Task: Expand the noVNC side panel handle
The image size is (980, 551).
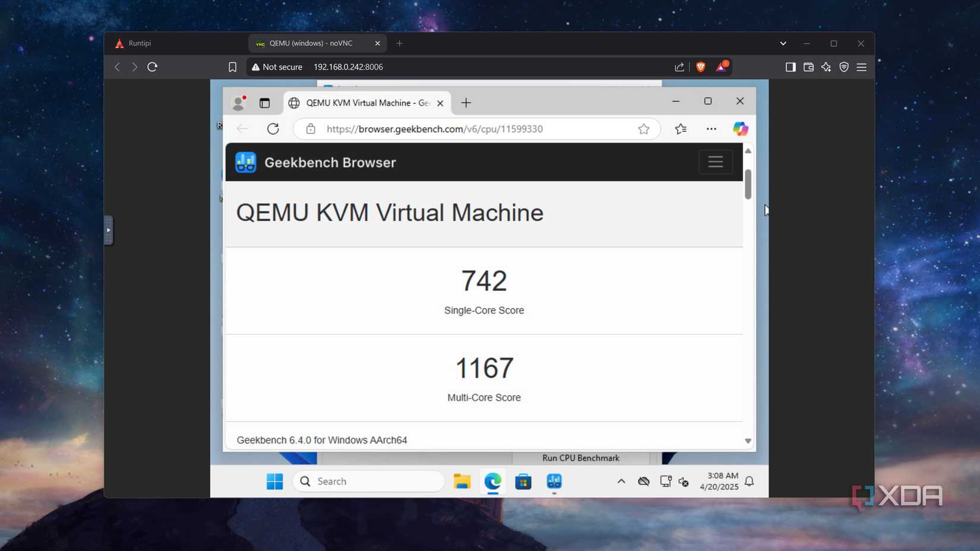Action: [109, 230]
